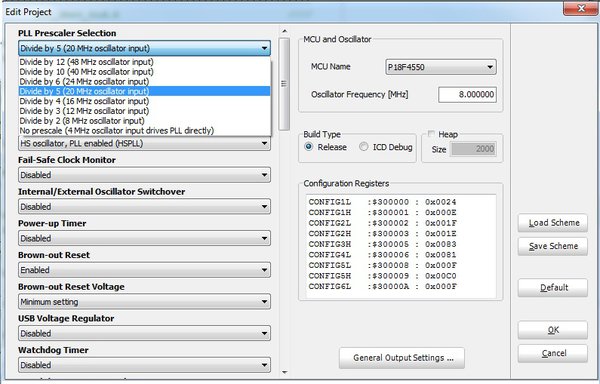Close the Edit Project window
The width and height of the screenshot is (600, 384).
(580, 8)
